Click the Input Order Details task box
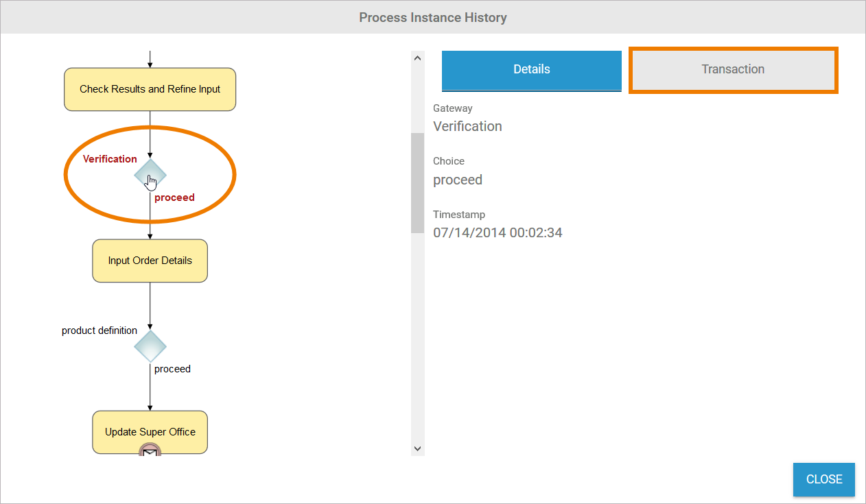Screen dimensions: 866x504 [x=150, y=261]
